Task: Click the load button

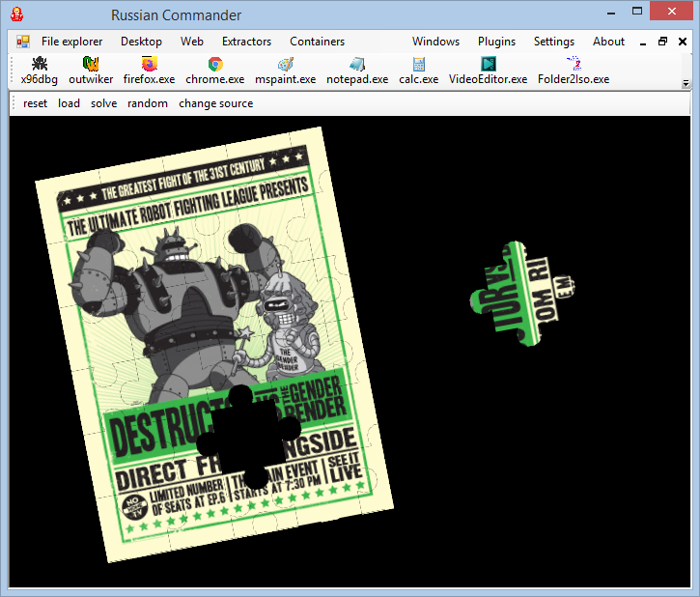Action: pos(69,103)
